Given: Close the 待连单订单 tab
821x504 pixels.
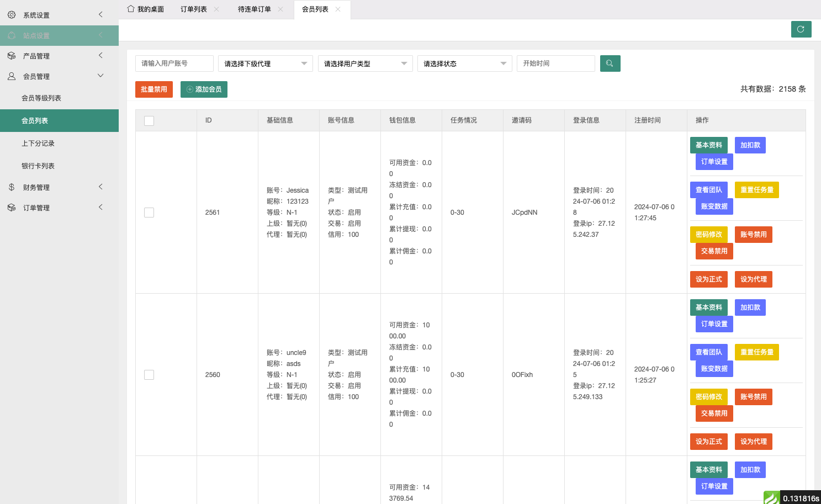Looking at the screenshot, I should [x=280, y=9].
